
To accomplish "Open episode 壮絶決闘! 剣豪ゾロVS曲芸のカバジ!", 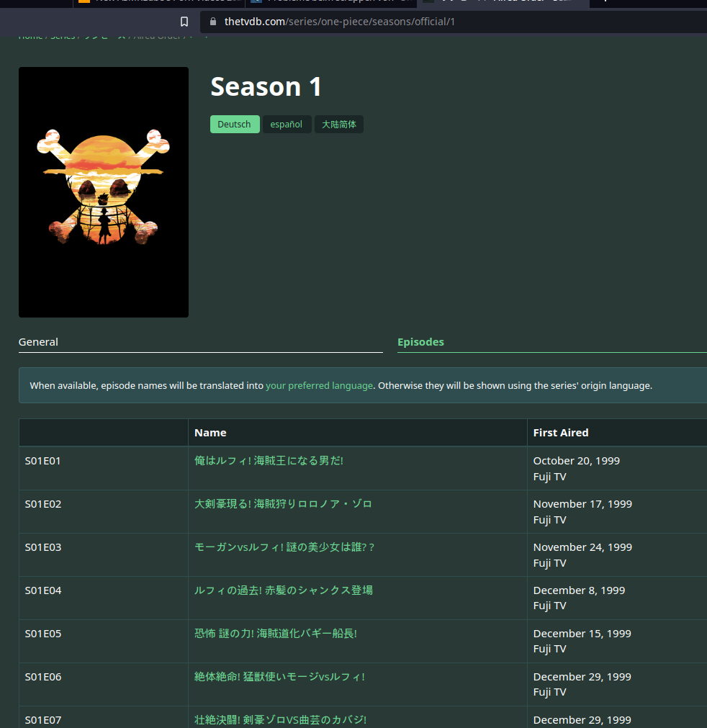I will pyautogui.click(x=280, y=719).
